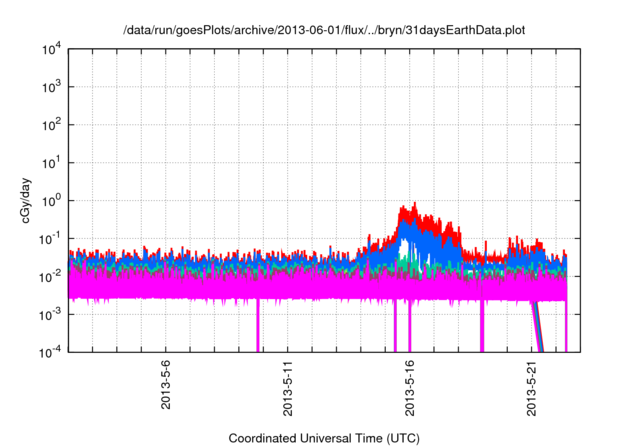Click the 10^4 y-axis tick label

[x=52, y=49]
